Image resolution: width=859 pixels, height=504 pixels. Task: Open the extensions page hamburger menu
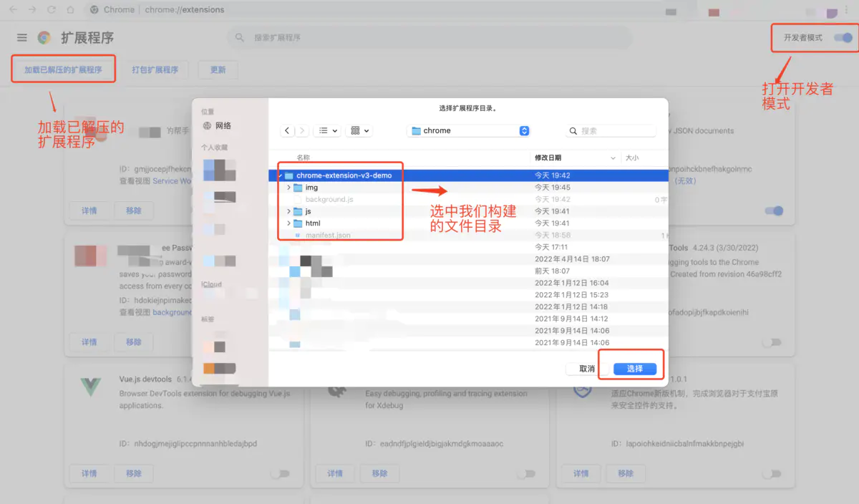point(21,37)
